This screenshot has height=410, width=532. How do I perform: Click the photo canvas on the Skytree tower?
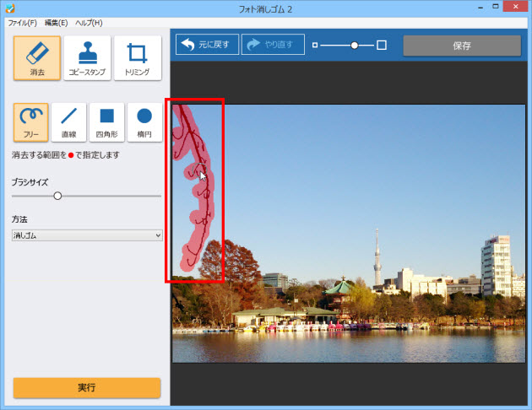377,257
